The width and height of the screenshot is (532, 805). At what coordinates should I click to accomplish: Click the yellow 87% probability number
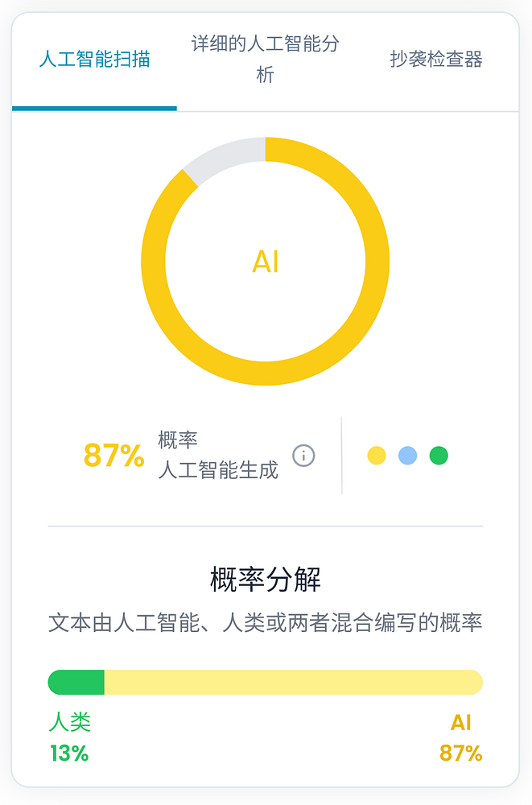pos(114,456)
